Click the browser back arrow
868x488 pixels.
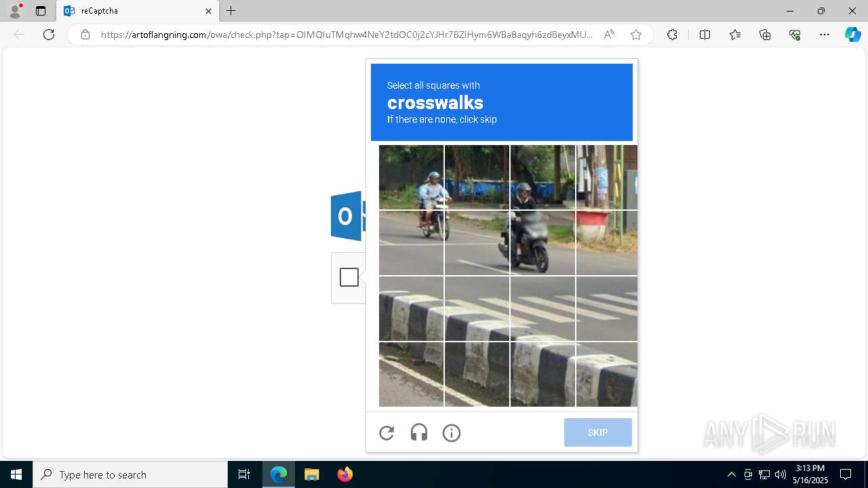[19, 35]
